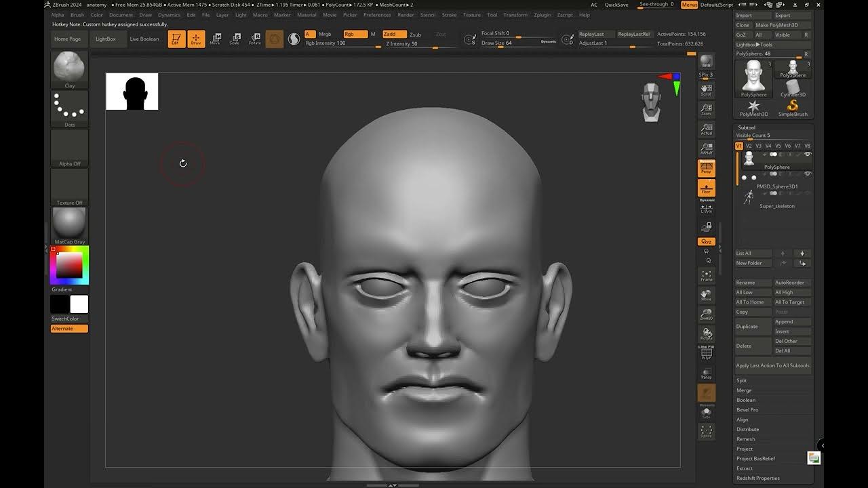This screenshot has width=868, height=488.
Task: Click the QuickSave button
Action: point(616,5)
